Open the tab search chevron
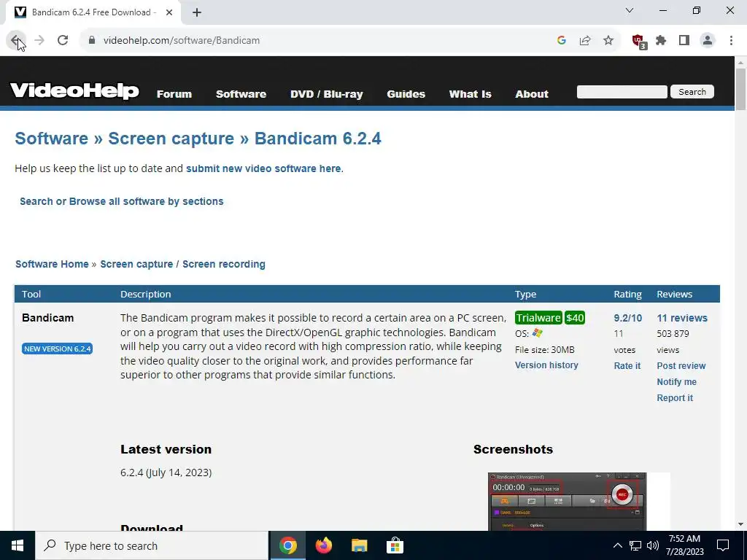This screenshot has width=747, height=560. 630,10
